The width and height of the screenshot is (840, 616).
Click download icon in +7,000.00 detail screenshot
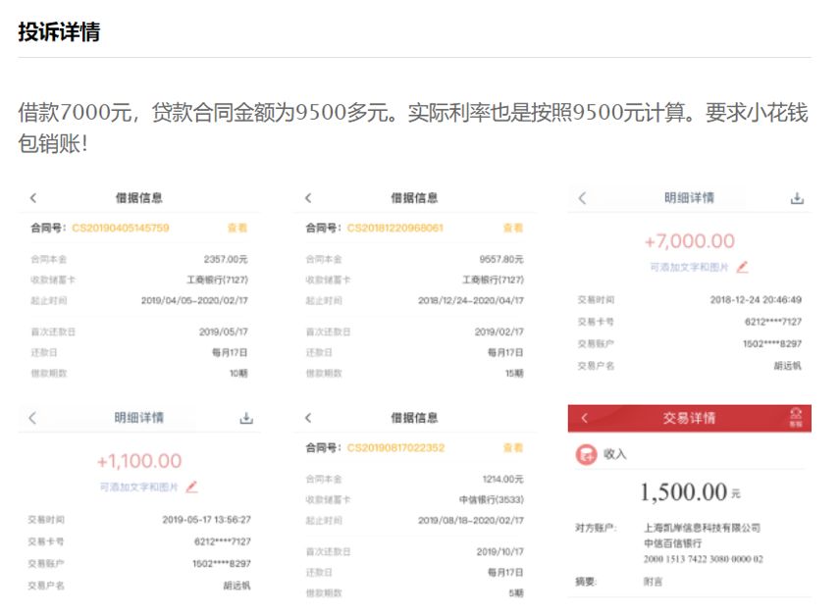797,198
